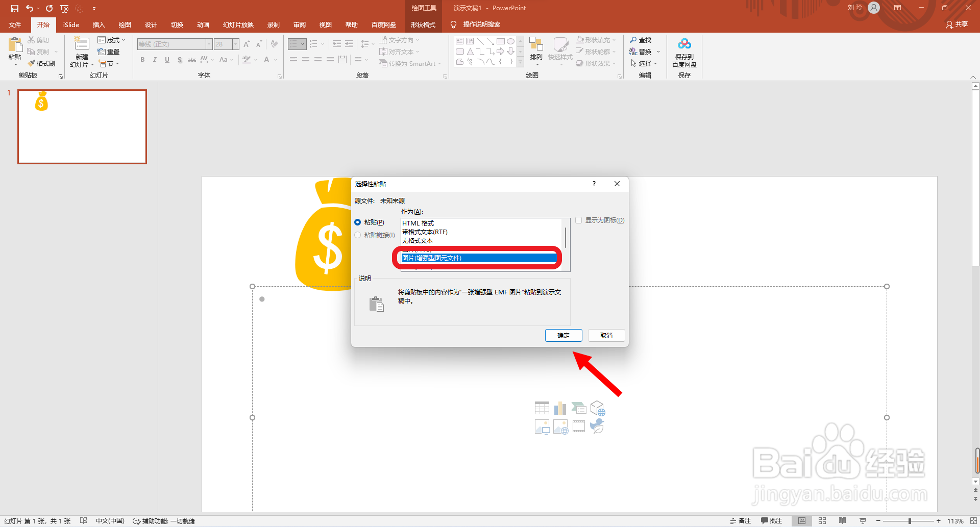Click Save to Baidu Netdisk icon

pos(684,44)
